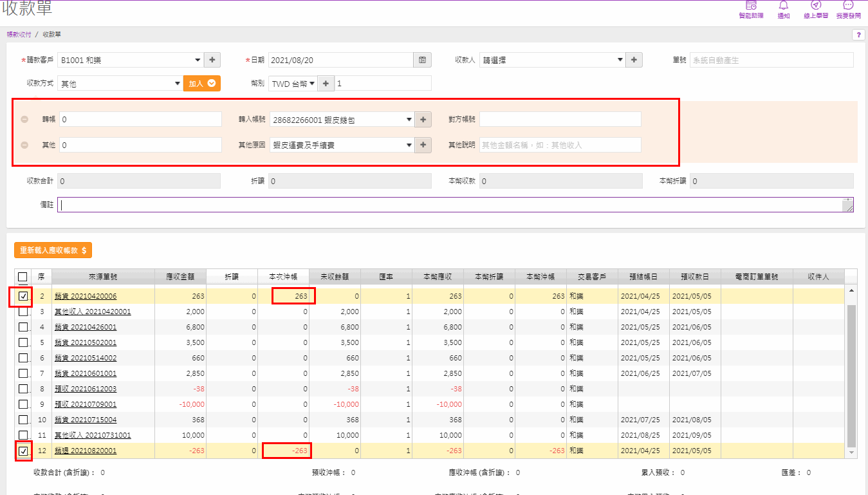Toggle the select-all checkbox in table header

tap(23, 277)
